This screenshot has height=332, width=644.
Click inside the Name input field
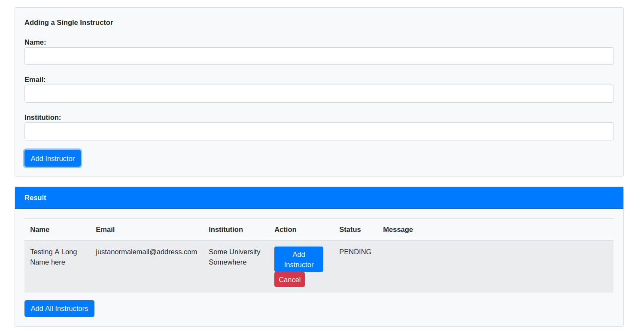[319, 56]
